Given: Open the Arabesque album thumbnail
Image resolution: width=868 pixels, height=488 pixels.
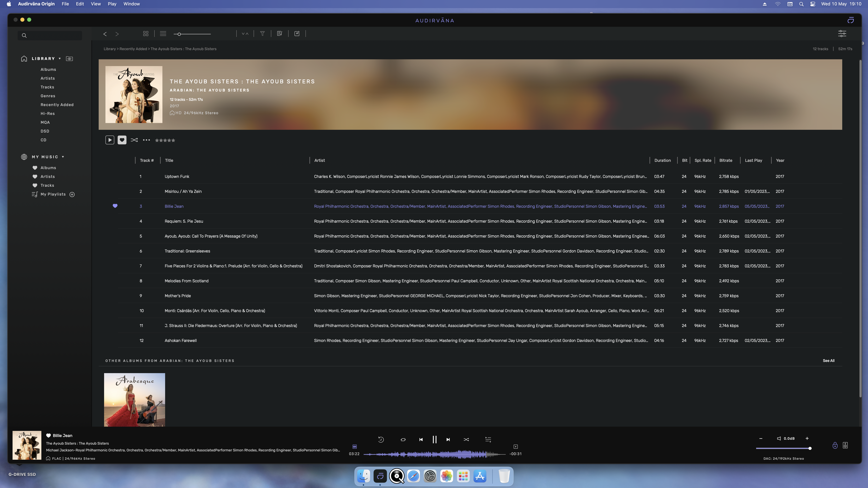Looking at the screenshot, I should [x=134, y=399].
